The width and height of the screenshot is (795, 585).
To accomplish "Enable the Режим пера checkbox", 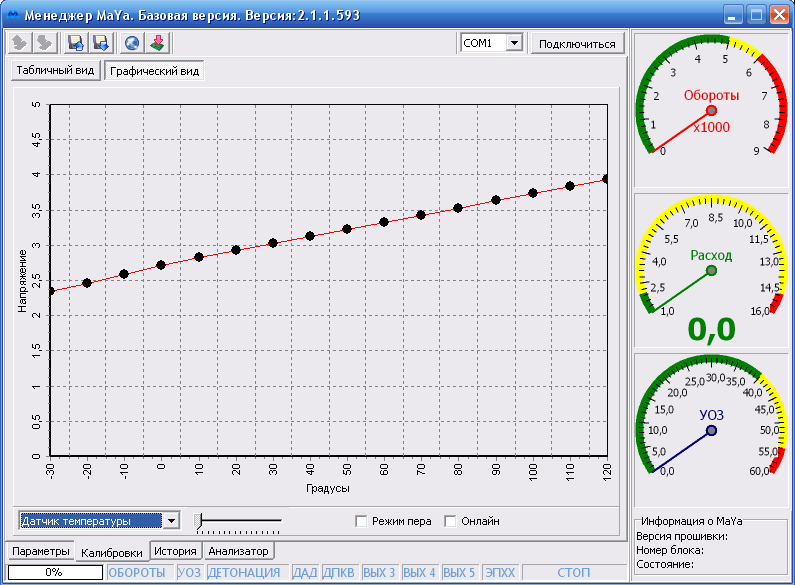I will 361,521.
